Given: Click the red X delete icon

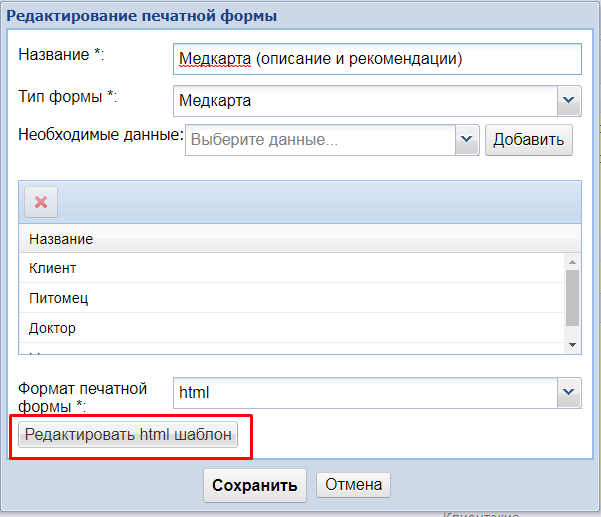Looking at the screenshot, I should 41,202.
